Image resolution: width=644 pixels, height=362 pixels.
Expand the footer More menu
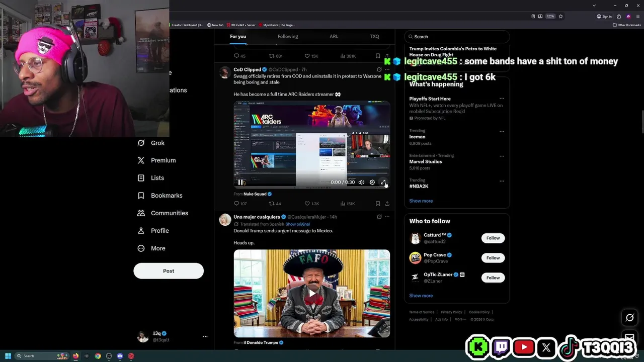(x=460, y=319)
